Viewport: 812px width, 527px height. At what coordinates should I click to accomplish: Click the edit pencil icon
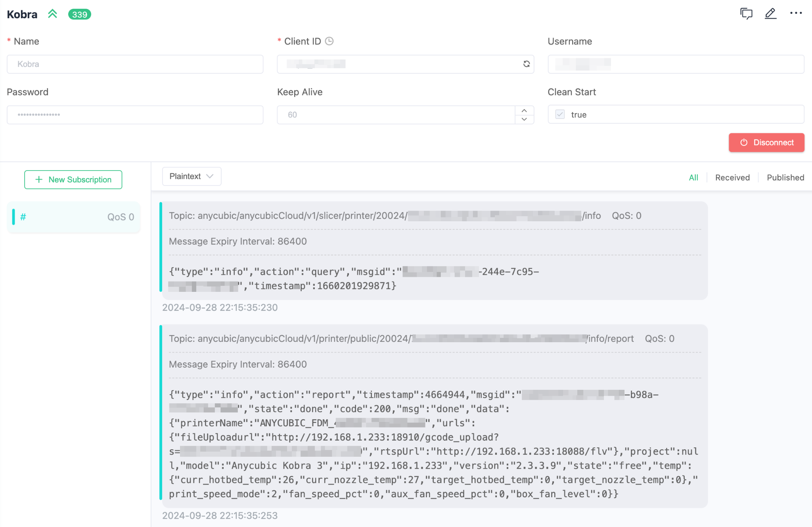tap(770, 13)
